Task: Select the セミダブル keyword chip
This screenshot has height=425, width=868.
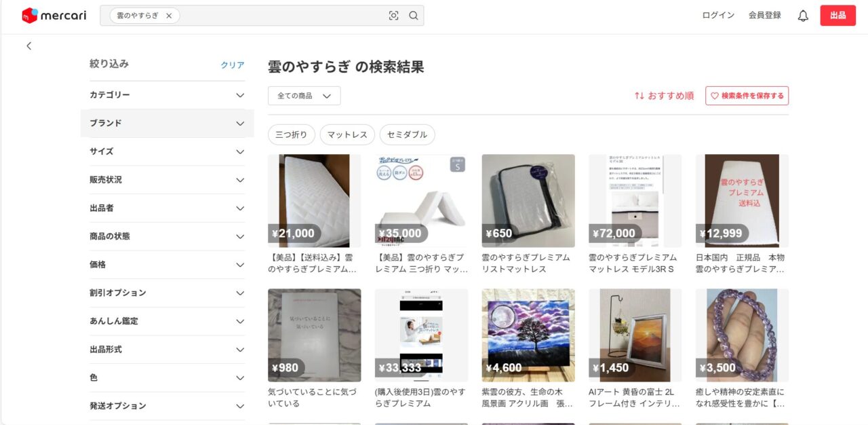Action: pos(407,134)
